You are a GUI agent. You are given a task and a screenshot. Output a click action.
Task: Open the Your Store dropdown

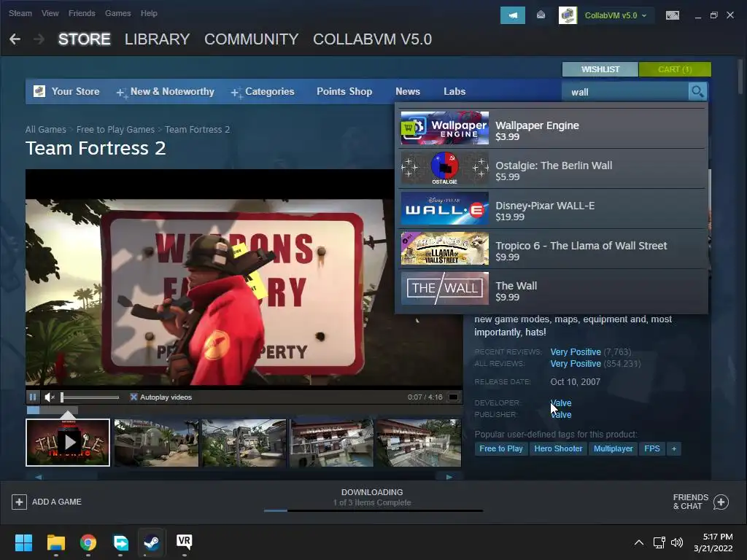click(x=75, y=91)
